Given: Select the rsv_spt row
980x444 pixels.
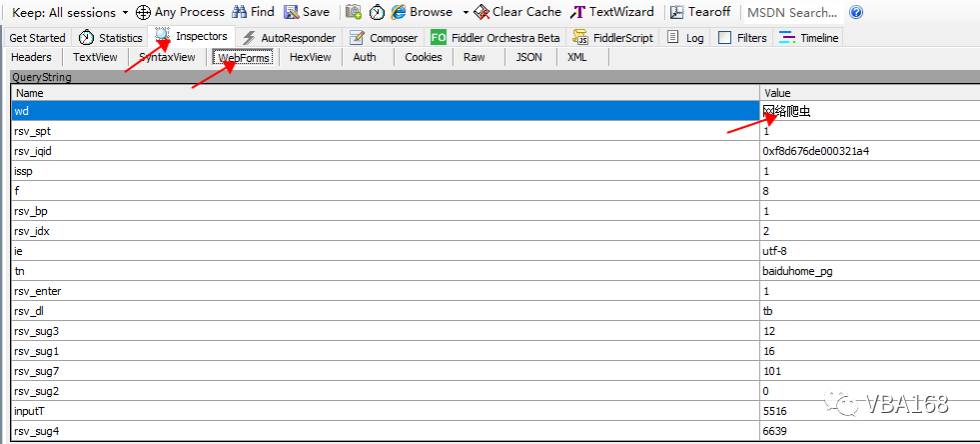Looking at the screenshot, I should pyautogui.click(x=495, y=131).
